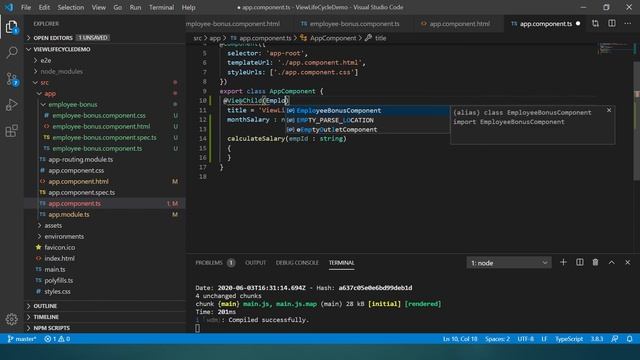
Task: Click the TypeScript language mode indicator
Action: tap(569, 339)
